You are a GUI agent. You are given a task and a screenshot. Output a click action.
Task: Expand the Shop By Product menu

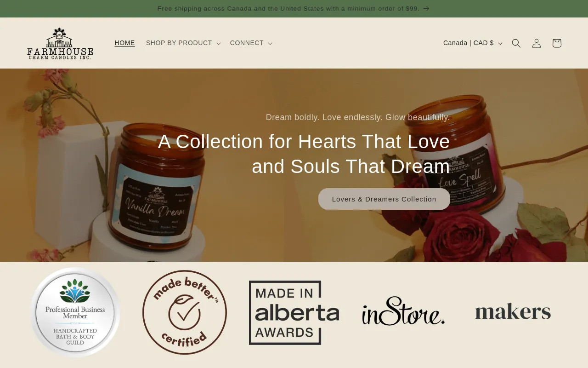(183, 43)
